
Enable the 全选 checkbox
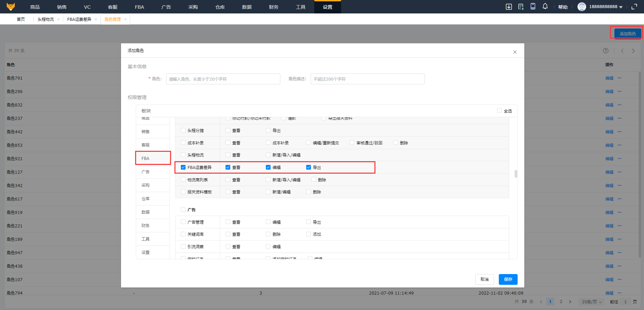(499, 111)
